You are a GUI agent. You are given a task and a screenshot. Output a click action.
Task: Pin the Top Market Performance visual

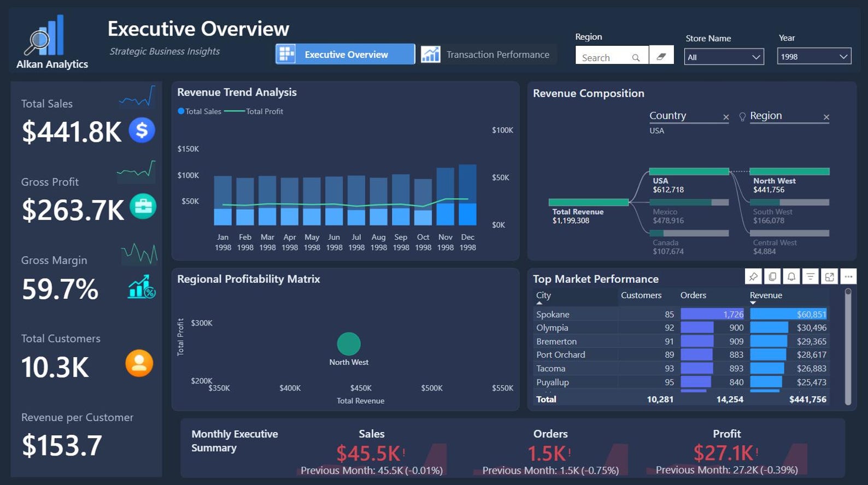[x=753, y=276]
